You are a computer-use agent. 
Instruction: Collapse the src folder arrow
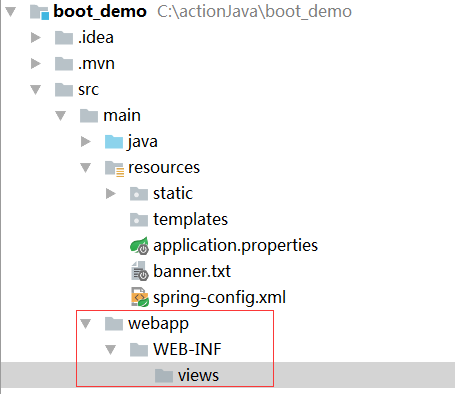pyautogui.click(x=36, y=90)
